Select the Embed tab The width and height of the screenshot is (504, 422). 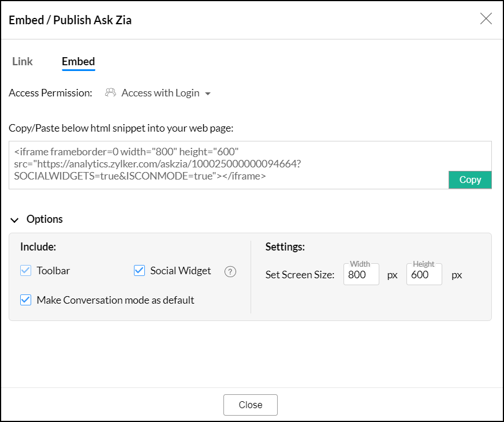click(79, 62)
